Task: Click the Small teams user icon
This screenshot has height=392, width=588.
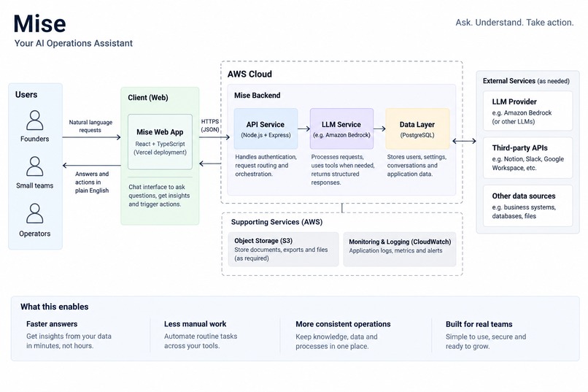Action: [34, 166]
